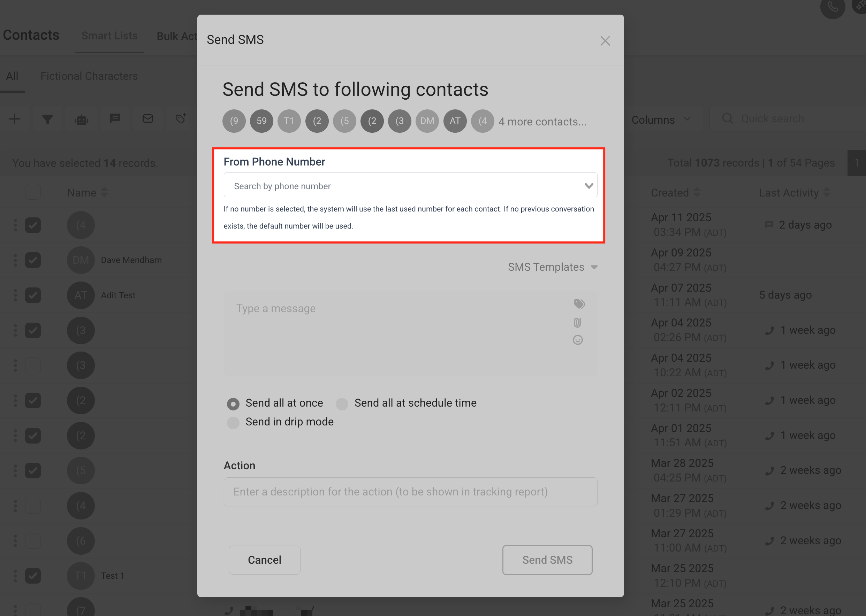Open the From Phone Number dropdown
Image resolution: width=866 pixels, height=616 pixels.
(x=410, y=185)
